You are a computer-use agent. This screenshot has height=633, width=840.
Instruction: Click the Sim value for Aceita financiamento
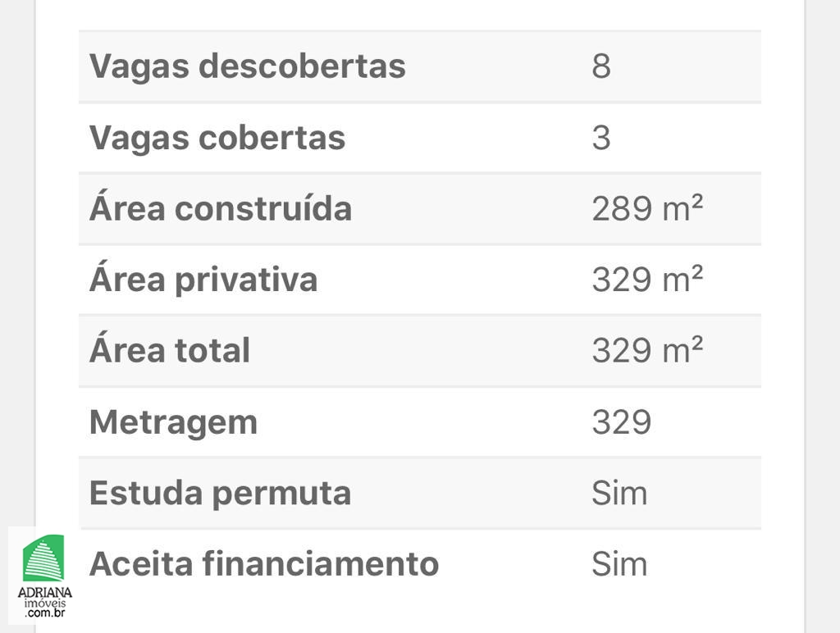[619, 564]
